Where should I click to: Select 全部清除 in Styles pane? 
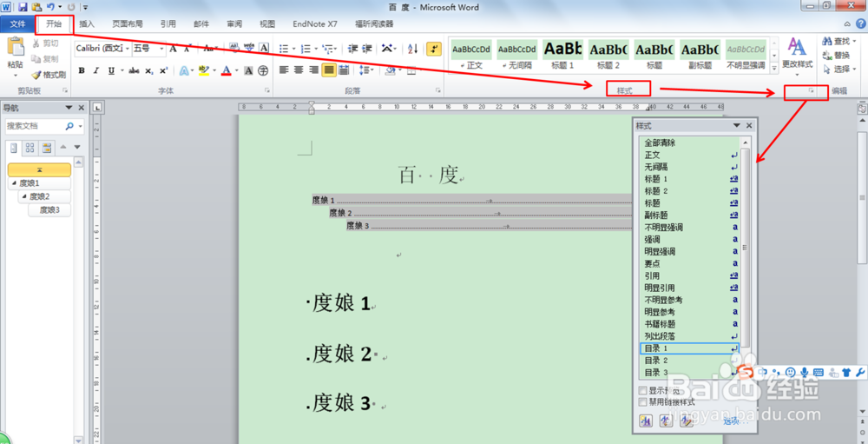tap(689, 143)
